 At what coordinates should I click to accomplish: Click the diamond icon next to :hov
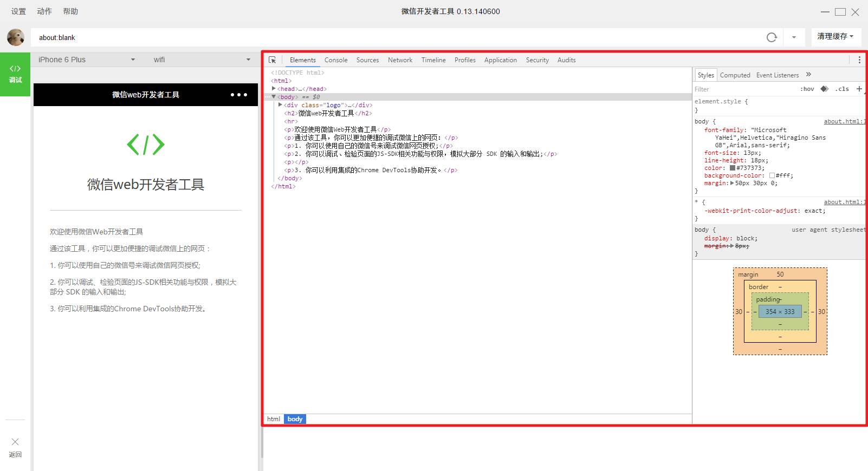pyautogui.click(x=824, y=89)
